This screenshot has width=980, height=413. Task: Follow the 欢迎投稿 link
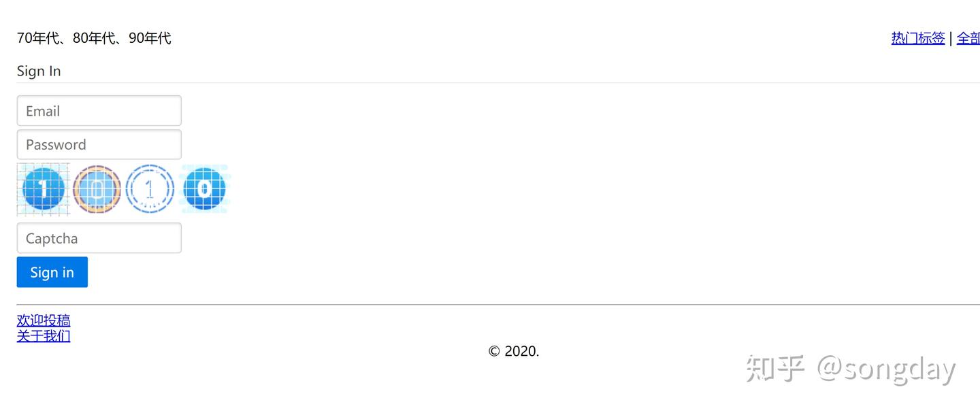pos(44,320)
